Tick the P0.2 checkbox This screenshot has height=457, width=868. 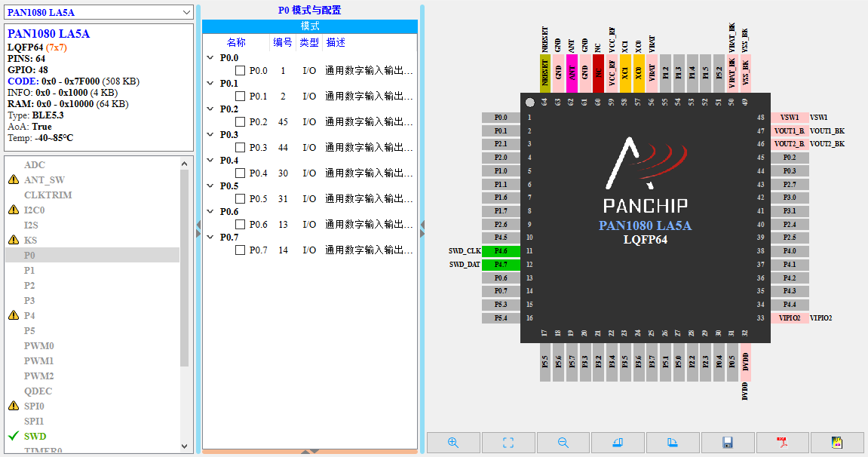point(241,121)
